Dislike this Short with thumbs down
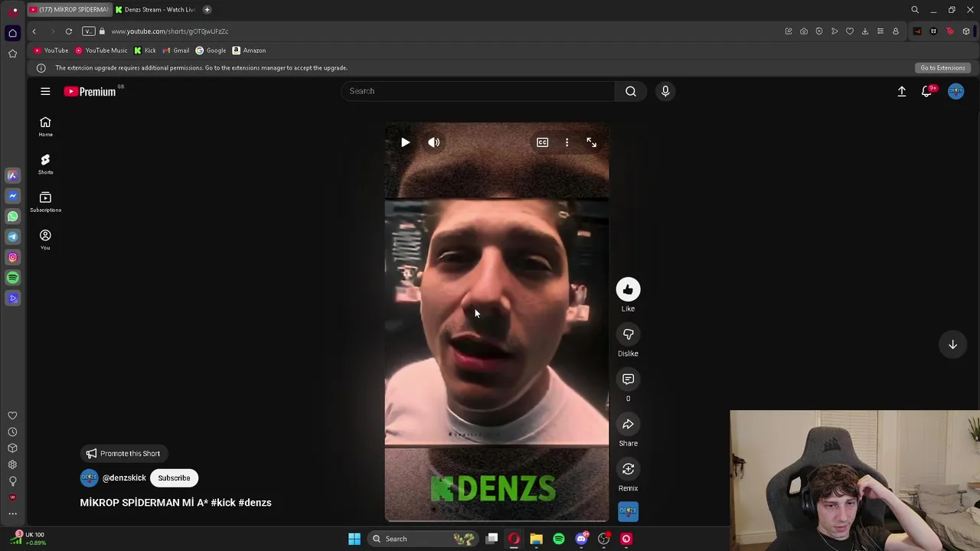 point(628,334)
